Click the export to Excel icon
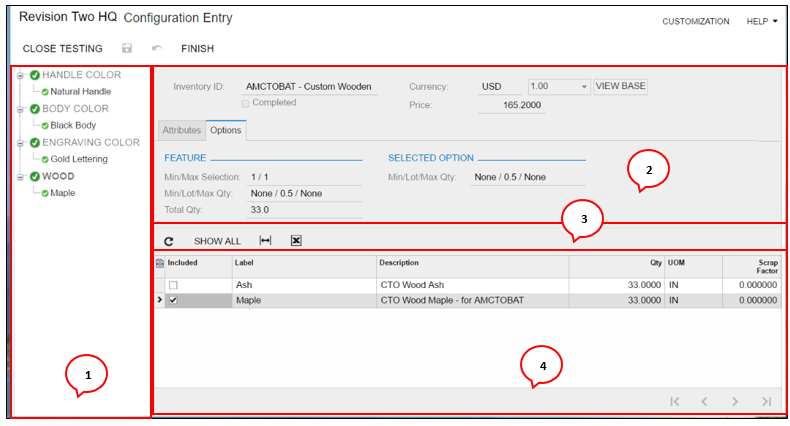Screen dimensions: 790x426 (x=296, y=241)
